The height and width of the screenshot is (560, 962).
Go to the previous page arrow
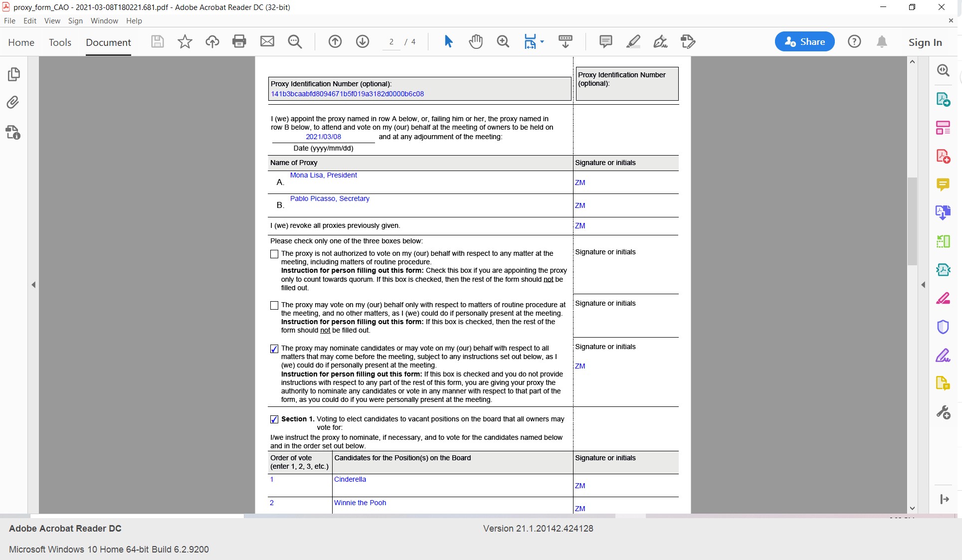click(335, 41)
